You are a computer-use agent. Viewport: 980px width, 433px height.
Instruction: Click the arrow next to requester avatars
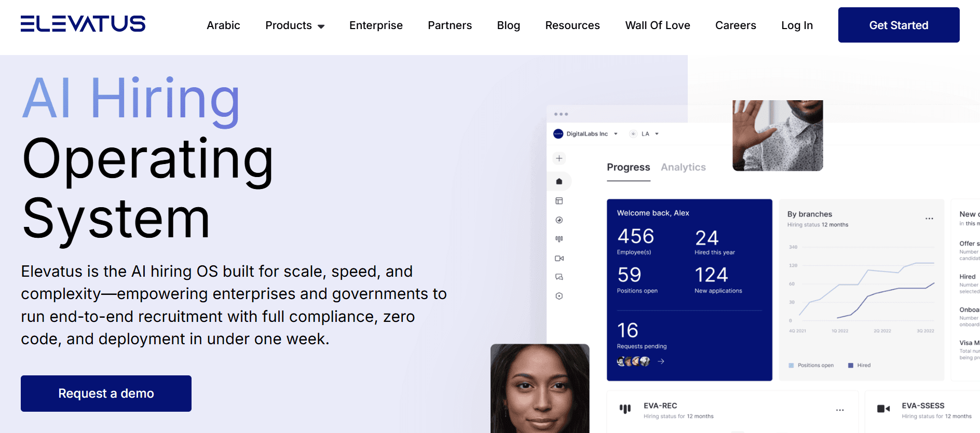click(661, 361)
